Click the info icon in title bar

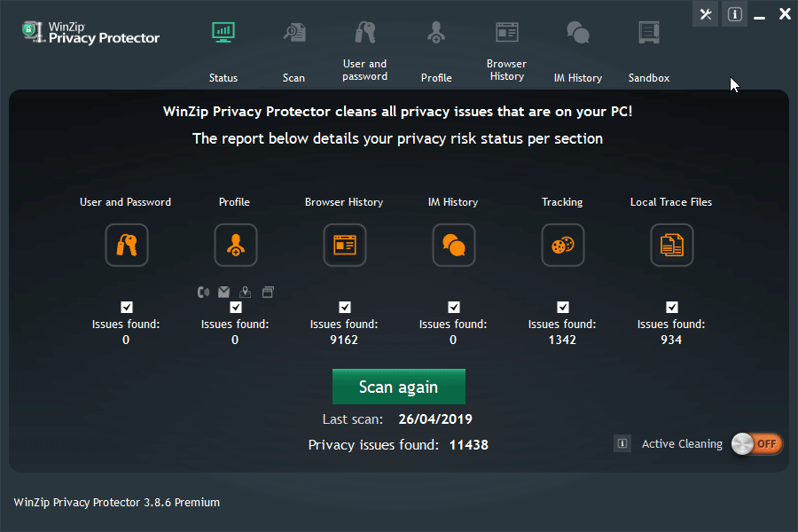click(734, 14)
